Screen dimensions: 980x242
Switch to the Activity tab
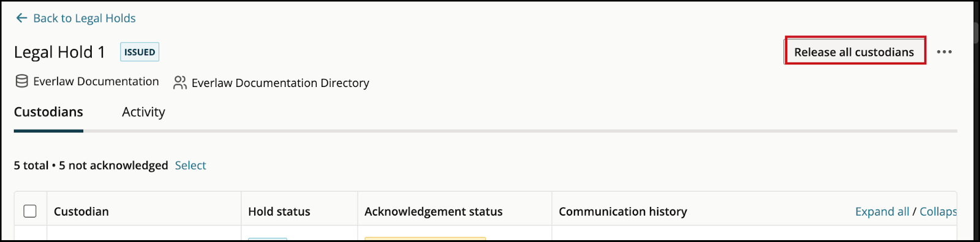click(x=143, y=112)
